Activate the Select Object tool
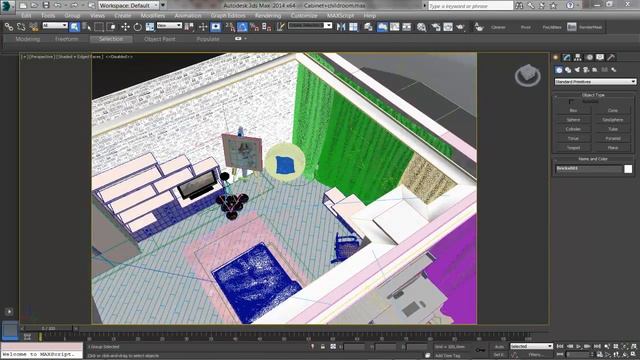Image resolution: width=640 pixels, height=360 pixels. 75,27
